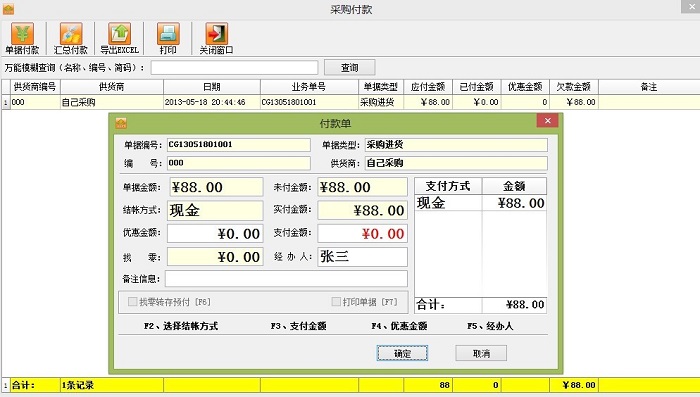The width and height of the screenshot is (700, 397).
Task: Toggle 打印单据 [F7] checkbox
Action: 336,302
